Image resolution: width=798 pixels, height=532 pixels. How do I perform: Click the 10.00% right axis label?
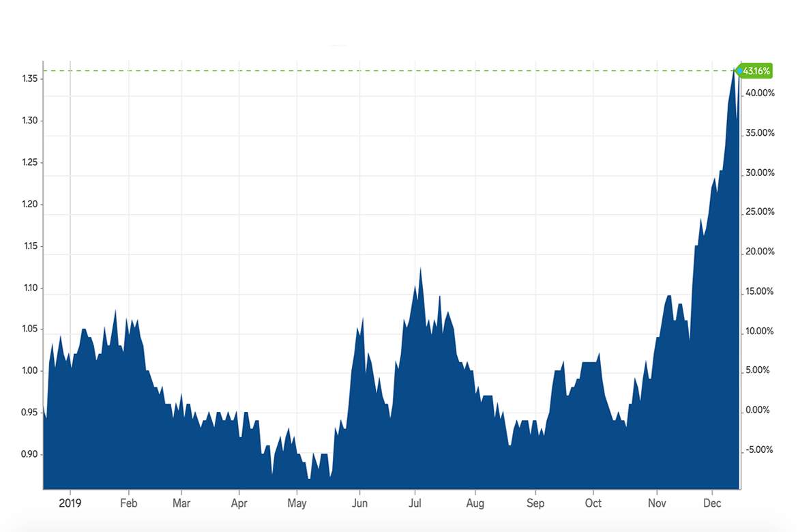pyautogui.click(x=760, y=331)
